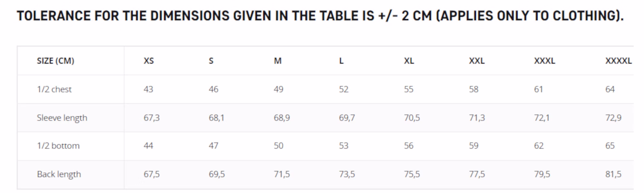This screenshot has height=193, width=644.
Task: Click the 1/2 chest value 52 for L
Action: pos(344,89)
